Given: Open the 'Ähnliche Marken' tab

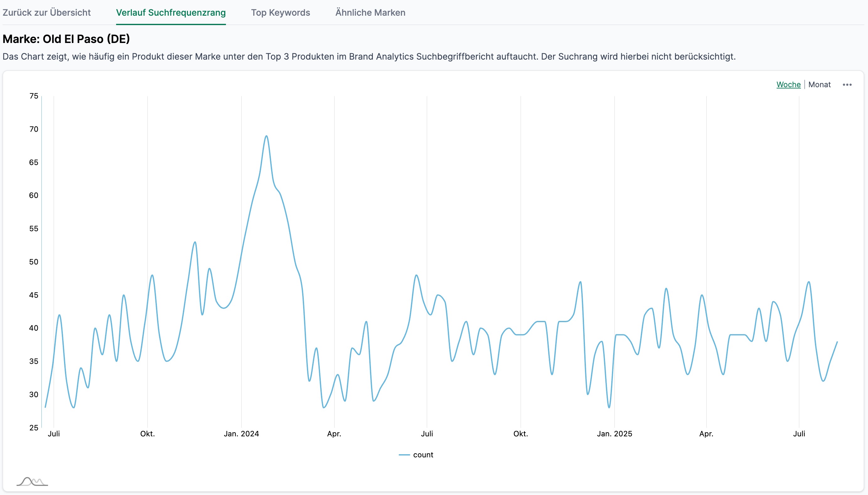Looking at the screenshot, I should point(370,13).
